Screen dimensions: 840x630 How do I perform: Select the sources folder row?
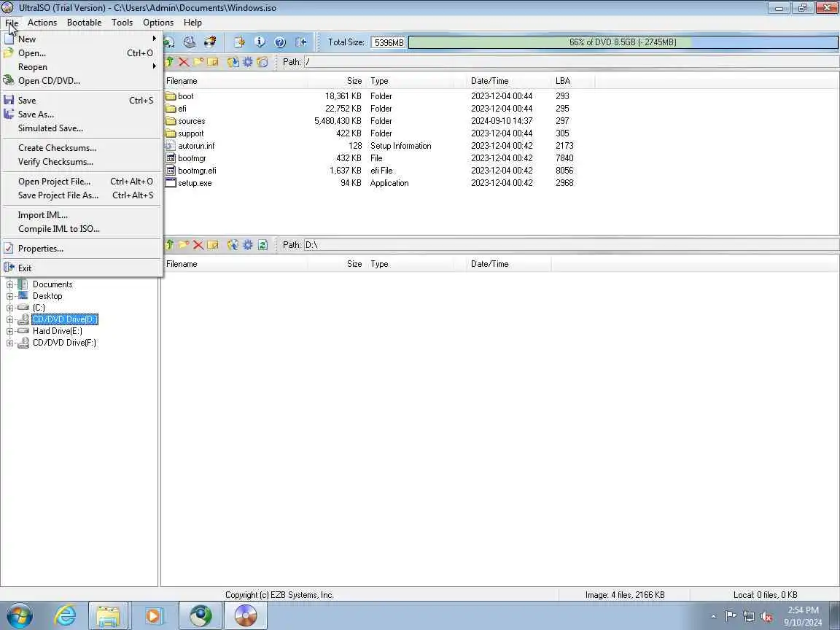click(370, 121)
